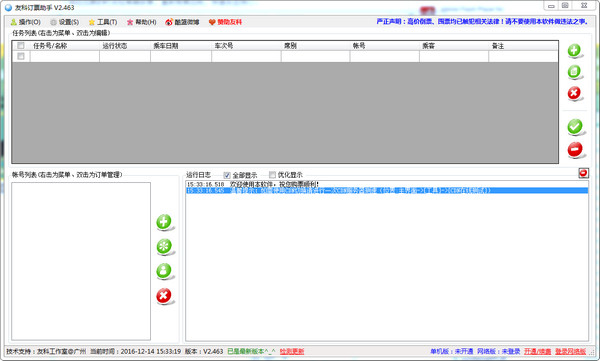Viewport: 600px width, 361px height.
Task: Click the 已是最新版本^_^ status text
Action: pos(251,351)
